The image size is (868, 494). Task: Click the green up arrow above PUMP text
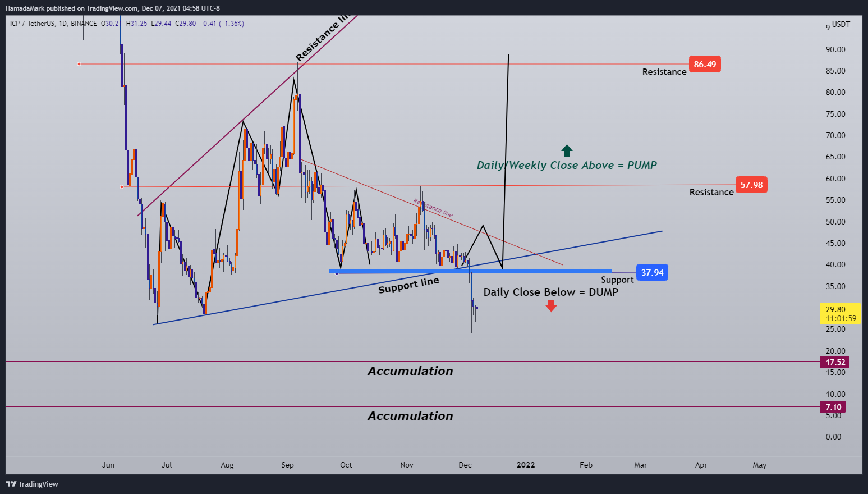[567, 150]
